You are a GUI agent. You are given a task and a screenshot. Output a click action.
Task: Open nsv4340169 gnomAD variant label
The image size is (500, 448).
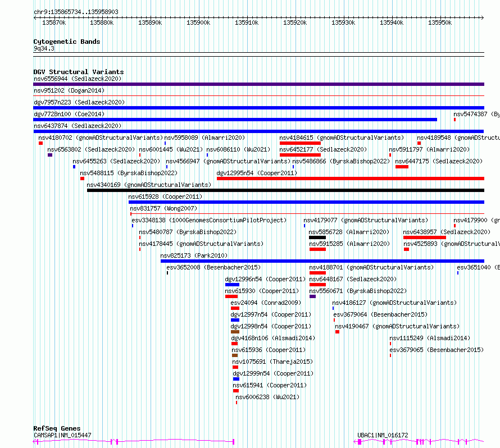pyautogui.click(x=149, y=185)
